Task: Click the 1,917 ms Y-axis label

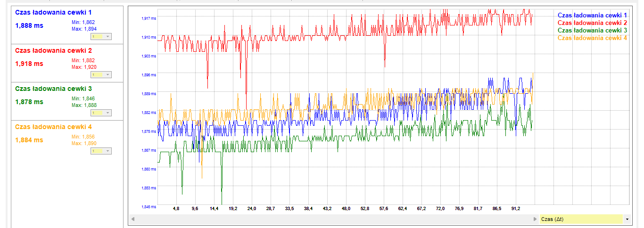Action: pos(149,18)
